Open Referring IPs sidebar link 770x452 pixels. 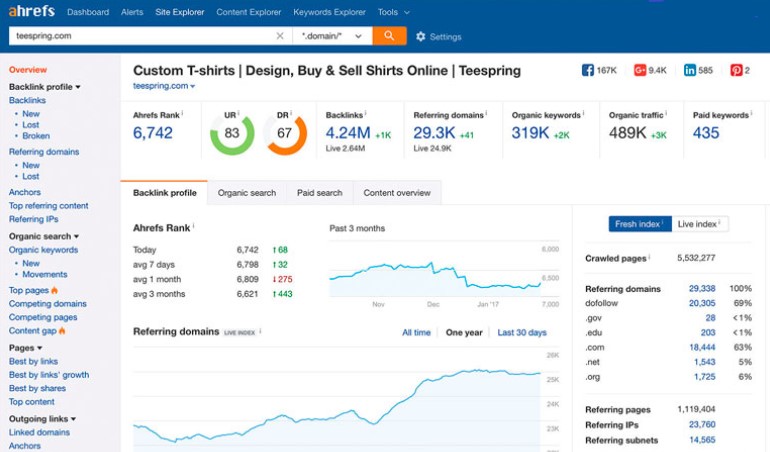click(33, 219)
